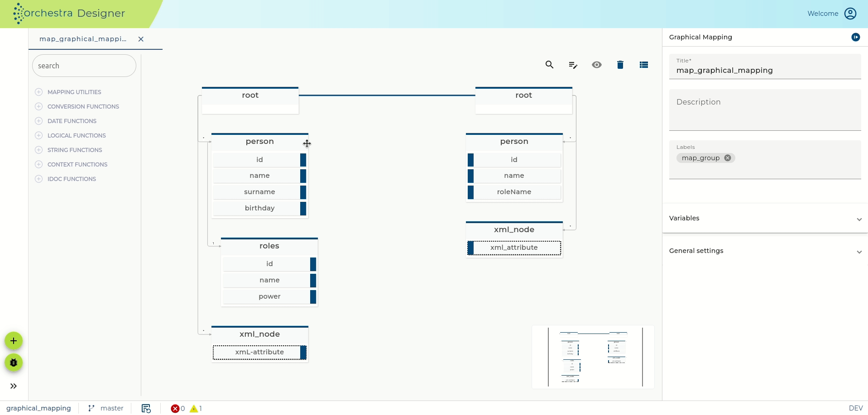Screen dimensions: 868x415
Task: Click connector port of target person name
Action: point(471,176)
